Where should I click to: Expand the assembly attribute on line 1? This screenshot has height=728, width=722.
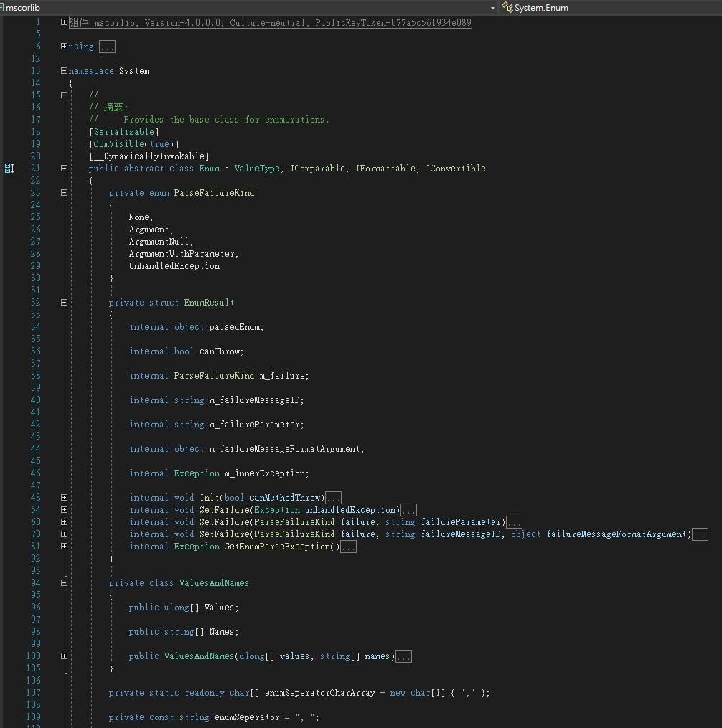click(x=64, y=22)
